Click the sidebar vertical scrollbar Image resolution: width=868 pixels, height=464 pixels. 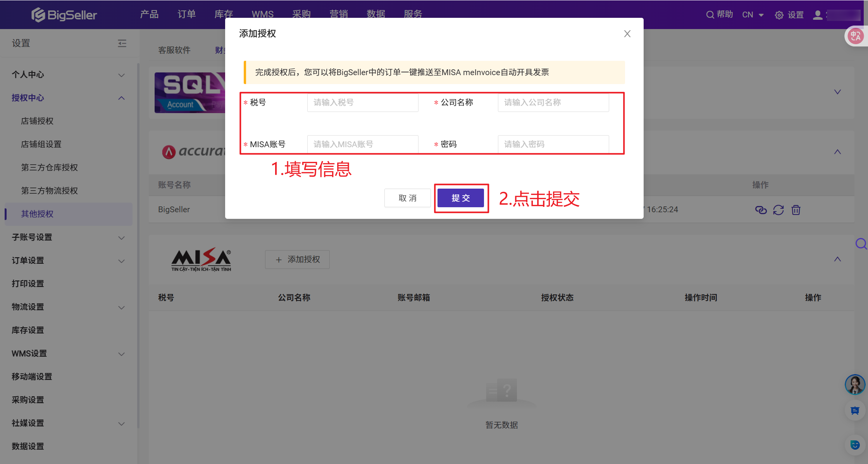coord(138,246)
